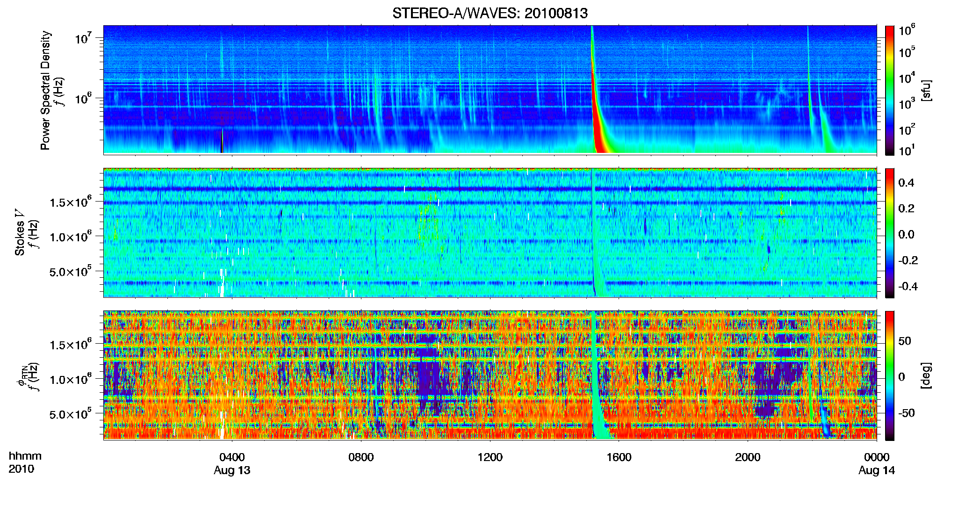Click the 1600 time tick label
The image size is (980, 505).
coord(619,457)
